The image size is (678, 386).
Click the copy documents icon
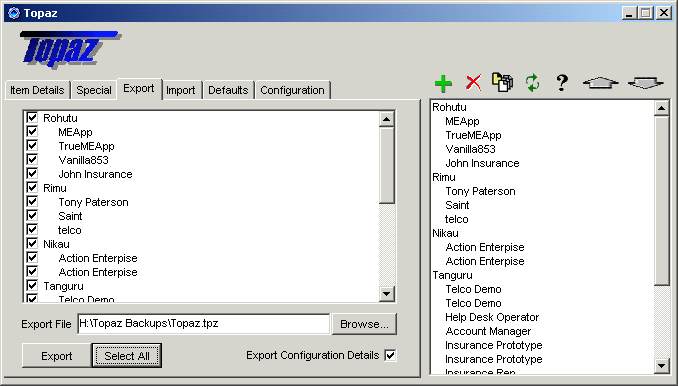coord(502,82)
